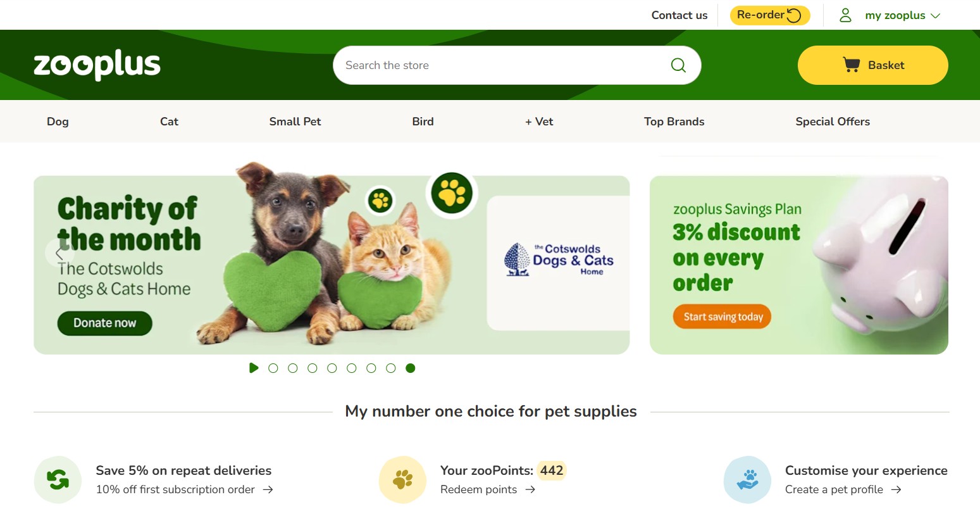Click the green repeat deliveries icon
This screenshot has height=528, width=980.
click(58, 480)
